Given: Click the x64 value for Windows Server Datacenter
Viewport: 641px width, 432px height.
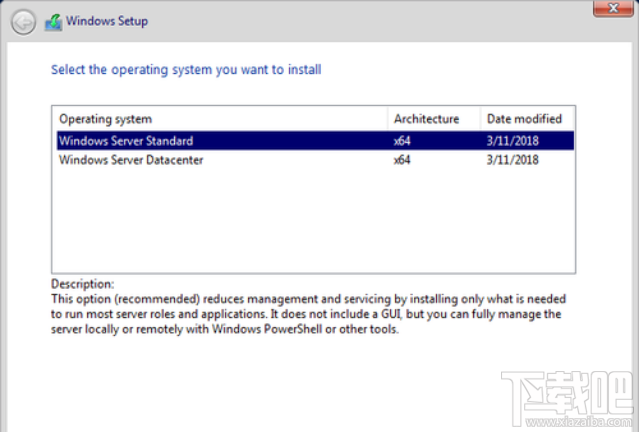Looking at the screenshot, I should click(402, 160).
